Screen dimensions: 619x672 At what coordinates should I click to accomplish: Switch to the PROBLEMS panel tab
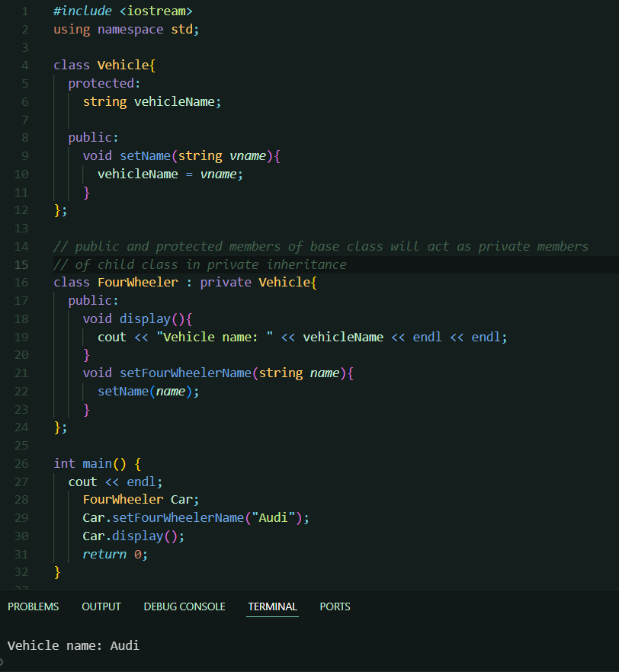33,606
